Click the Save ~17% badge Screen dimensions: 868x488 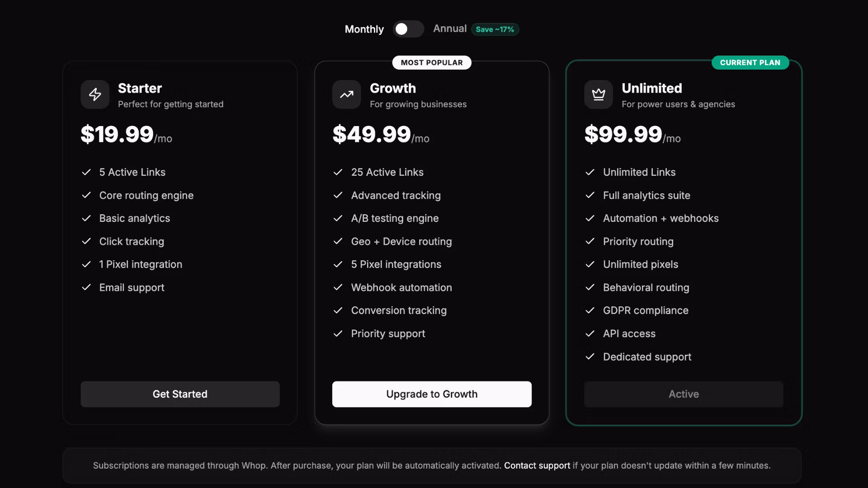click(495, 29)
